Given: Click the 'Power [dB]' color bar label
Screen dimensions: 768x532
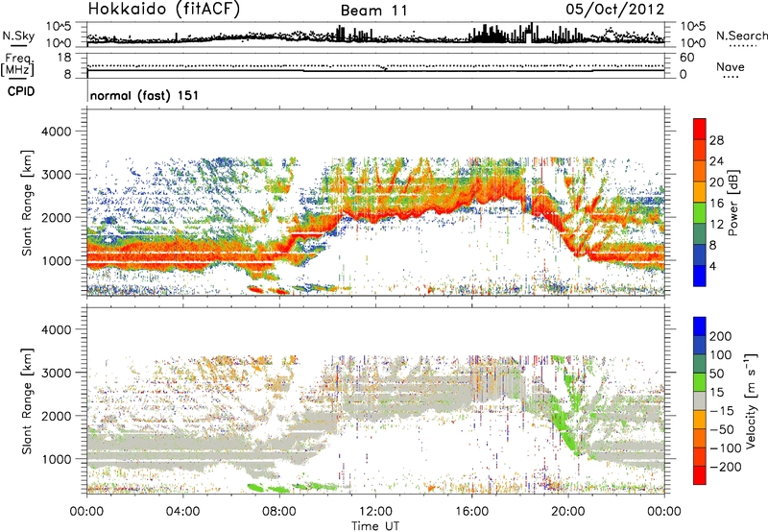Looking at the screenshot, I should 733,203.
